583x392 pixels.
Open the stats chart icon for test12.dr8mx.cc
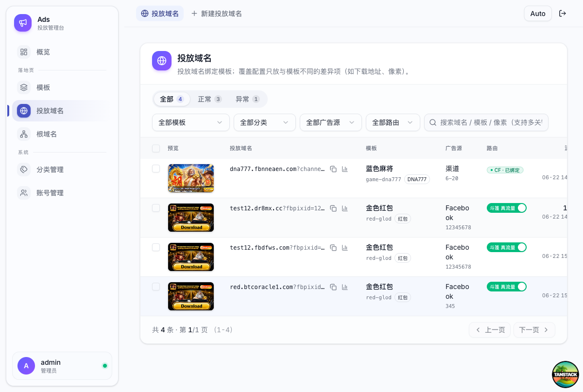point(345,208)
